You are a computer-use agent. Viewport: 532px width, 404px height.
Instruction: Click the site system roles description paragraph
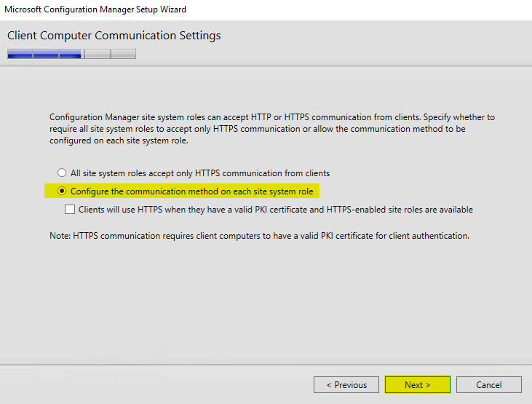269,129
